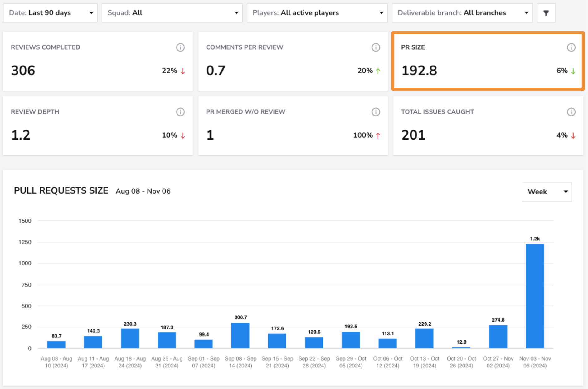Screen dimensions: 588x389
Task: Expand the Deliverable branch dropdown
Action: 462,13
